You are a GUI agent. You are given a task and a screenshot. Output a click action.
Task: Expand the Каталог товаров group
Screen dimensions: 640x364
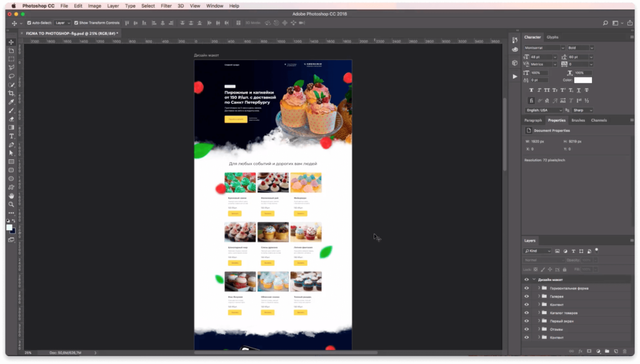pos(539,313)
